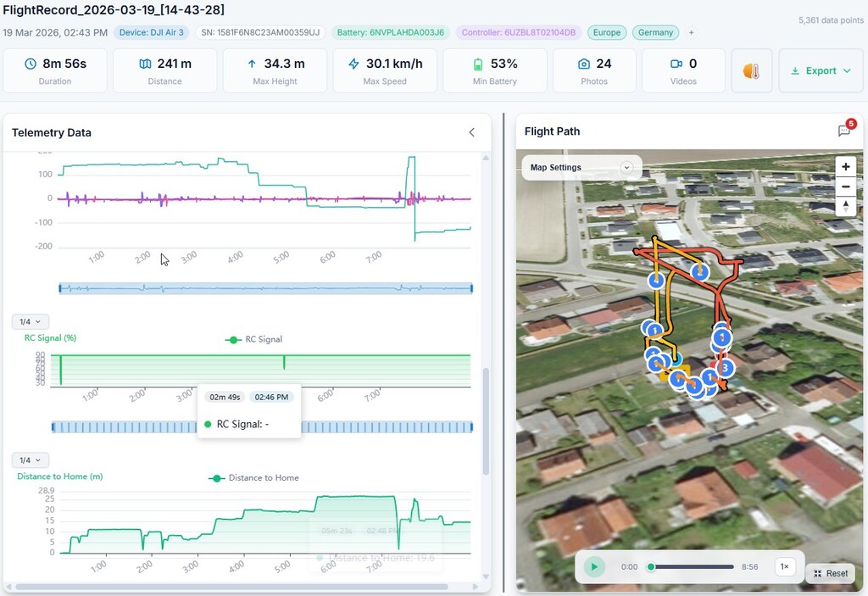Toggle Distance to Home legend series

pyautogui.click(x=253, y=478)
